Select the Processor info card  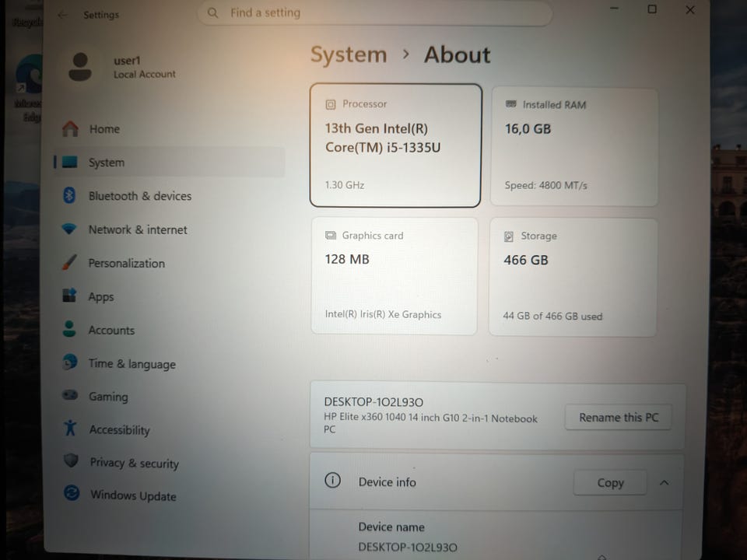click(x=395, y=145)
